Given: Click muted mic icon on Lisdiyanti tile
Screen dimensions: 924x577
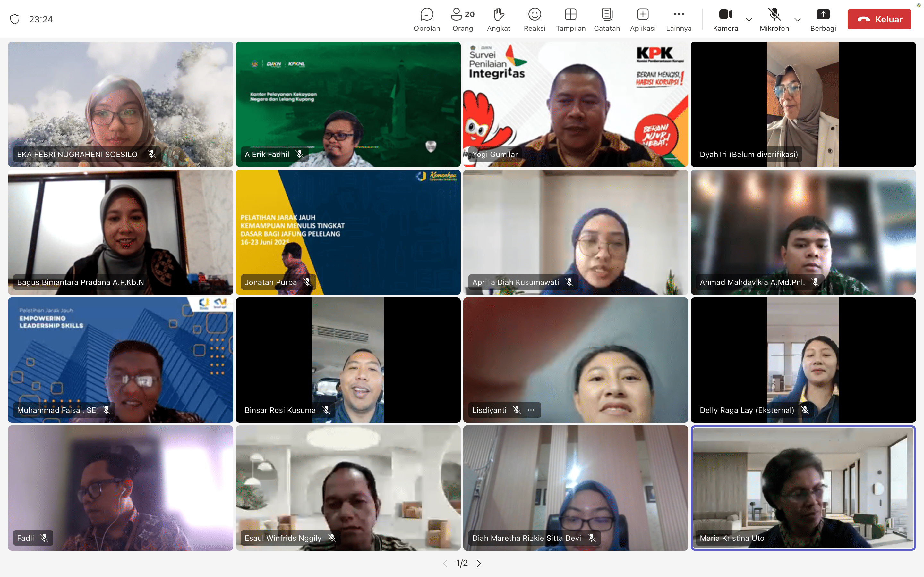Looking at the screenshot, I should click(517, 410).
